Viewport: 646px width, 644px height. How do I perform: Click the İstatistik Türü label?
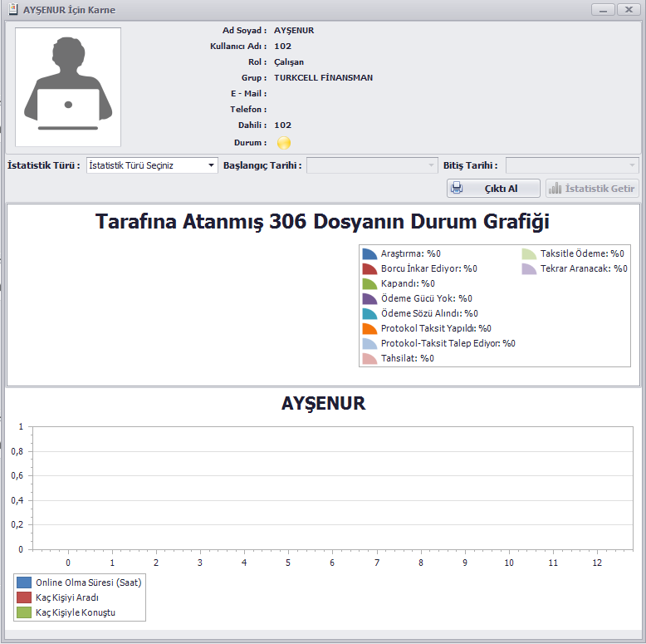click(x=44, y=165)
